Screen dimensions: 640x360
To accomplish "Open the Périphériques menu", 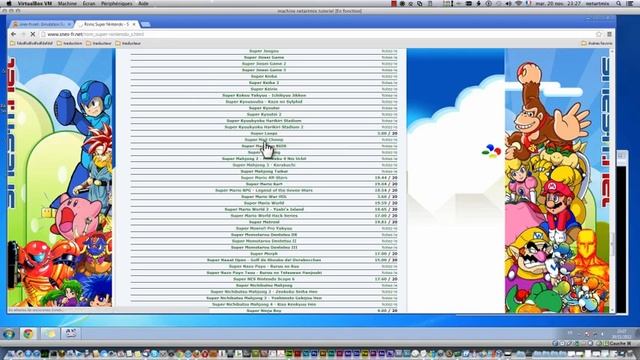I will click(x=117, y=3).
